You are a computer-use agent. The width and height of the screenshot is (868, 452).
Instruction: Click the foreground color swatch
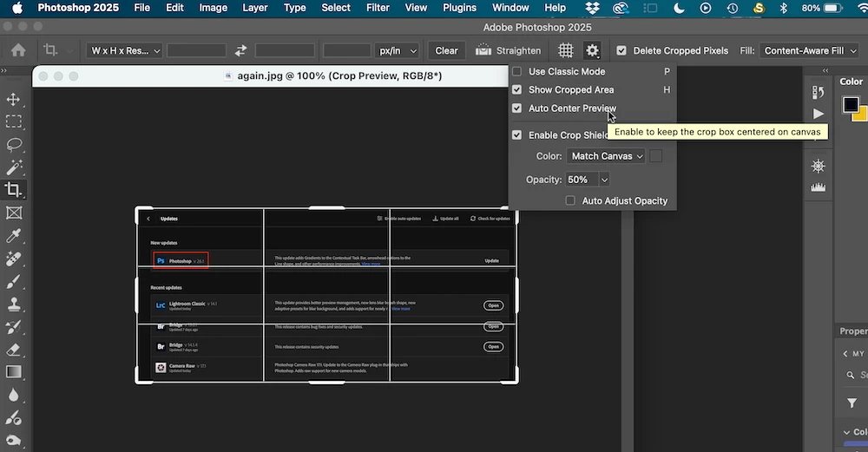[x=851, y=104]
